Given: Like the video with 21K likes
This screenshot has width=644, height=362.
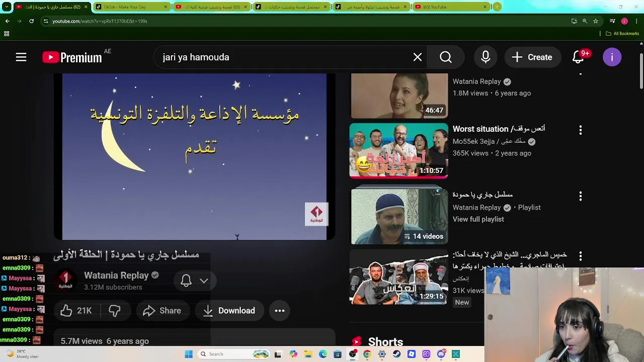Looking at the screenshot, I should (x=76, y=311).
